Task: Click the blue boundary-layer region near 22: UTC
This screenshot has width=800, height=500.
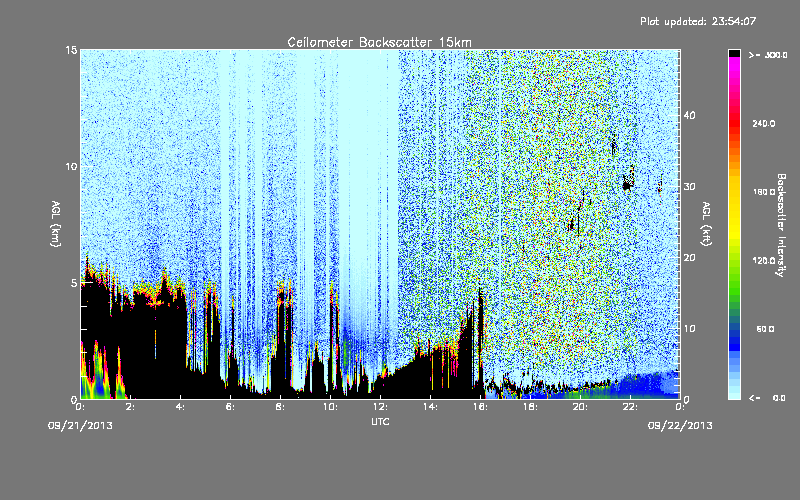Action: point(647,385)
